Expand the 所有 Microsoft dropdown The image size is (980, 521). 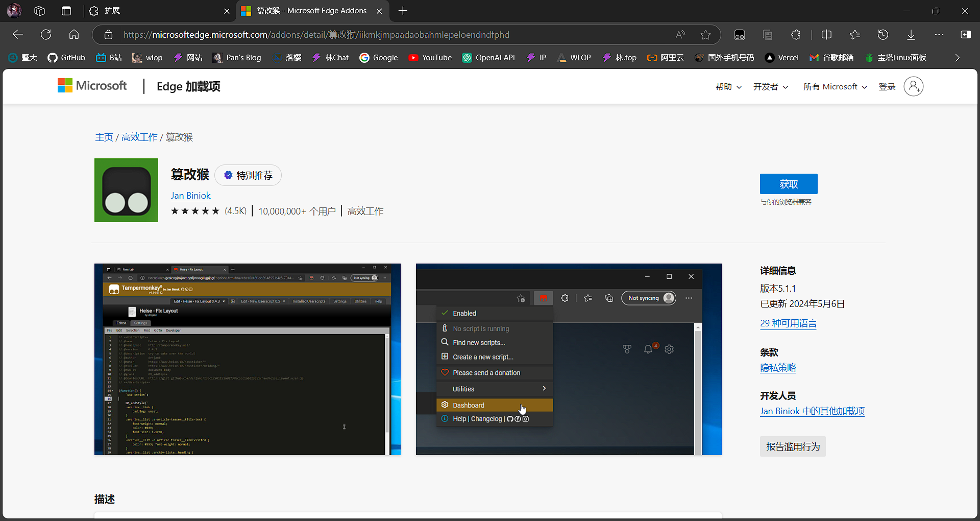point(835,87)
